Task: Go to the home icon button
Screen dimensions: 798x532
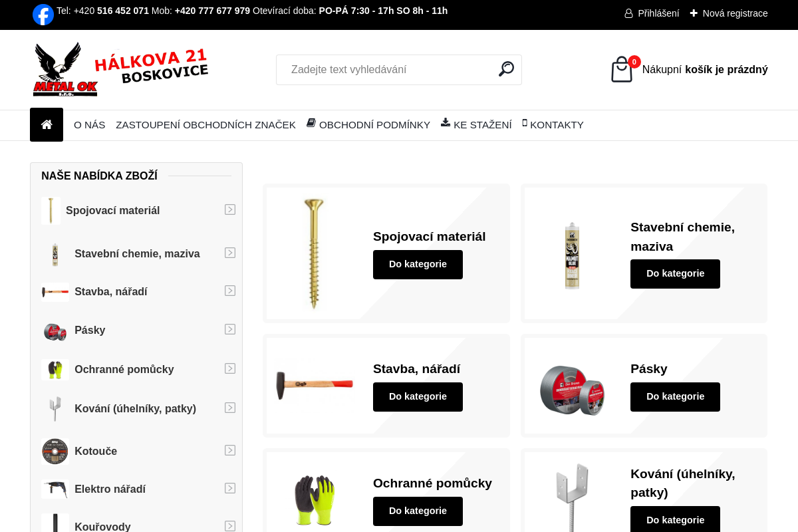Action: 47,124
